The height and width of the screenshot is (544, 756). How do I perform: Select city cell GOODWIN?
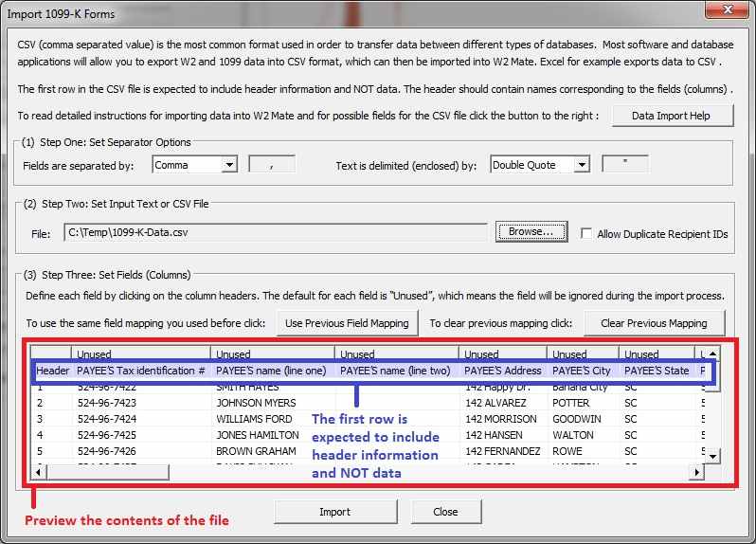(583, 419)
